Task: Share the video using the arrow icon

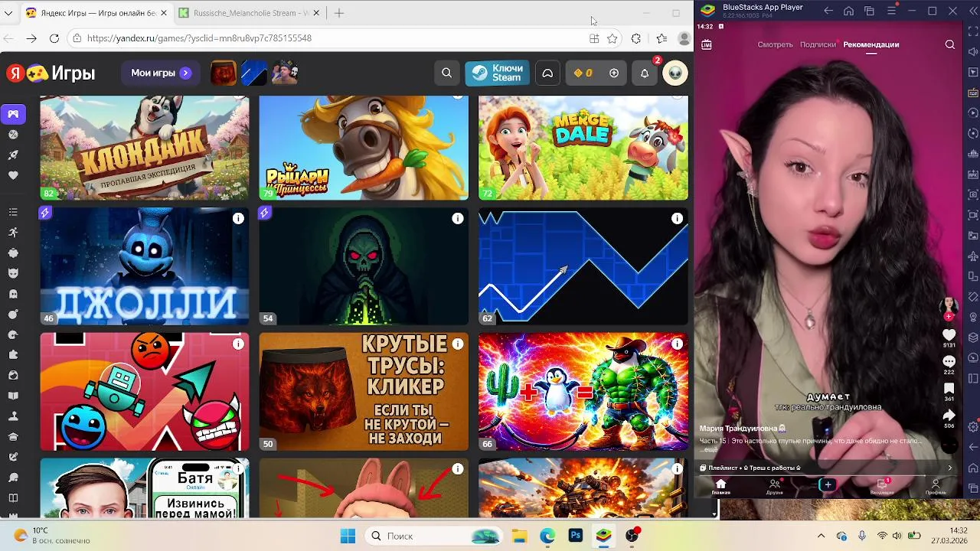Action: (949, 415)
